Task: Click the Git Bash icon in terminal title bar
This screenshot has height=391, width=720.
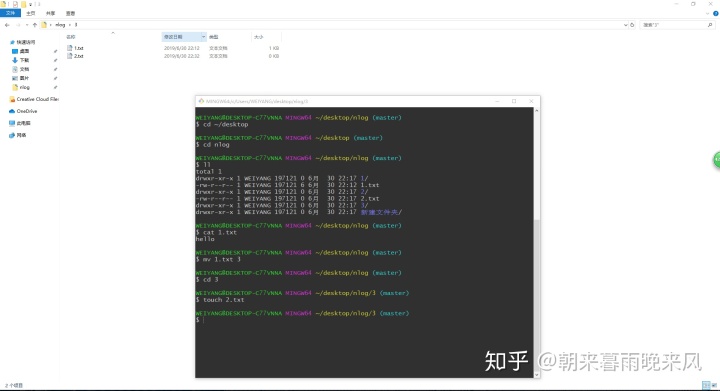Action: [201, 101]
